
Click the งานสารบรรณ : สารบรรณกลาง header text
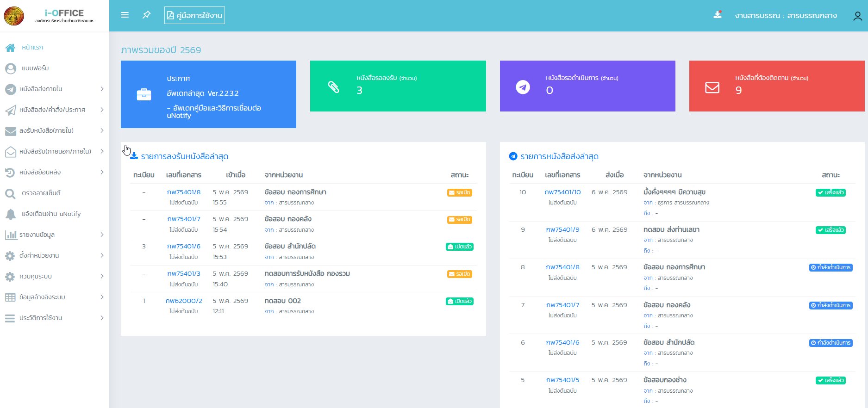point(786,15)
